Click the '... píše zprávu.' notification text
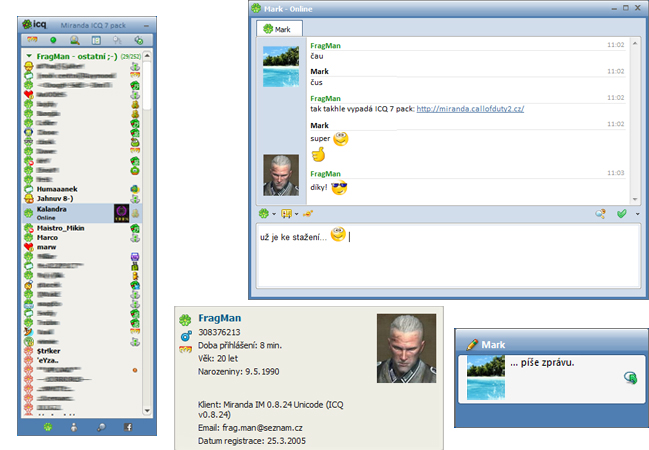The width and height of the screenshot is (649, 450). 542,363
